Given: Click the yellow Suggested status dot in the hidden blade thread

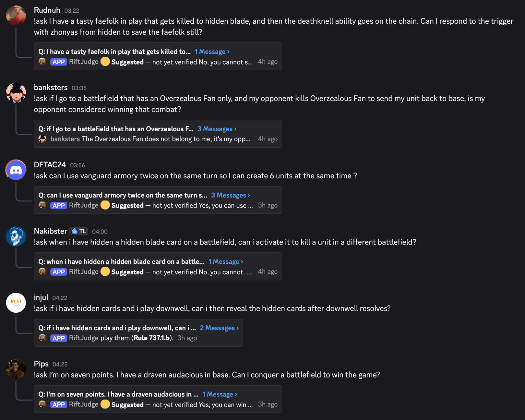Looking at the screenshot, I should click(105, 271).
